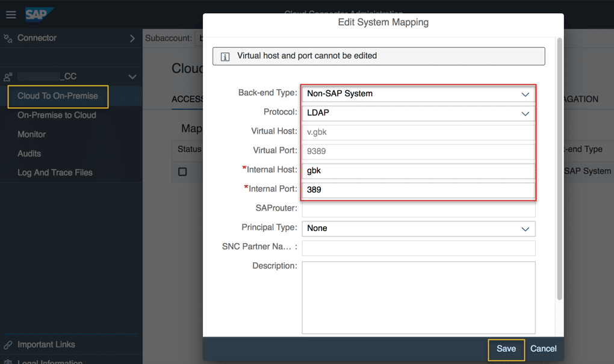Save the system mapping
614x364 pixels.
point(506,349)
